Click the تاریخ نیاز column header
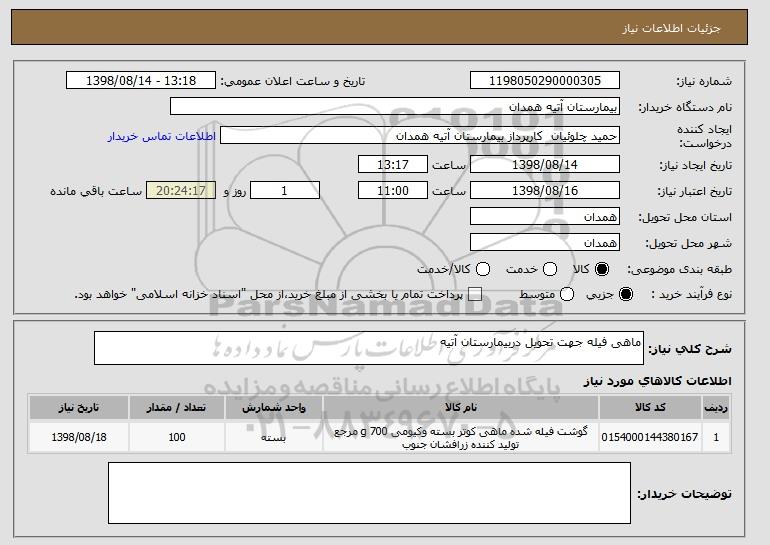Viewport: 770px width, 545px height. tap(79, 408)
